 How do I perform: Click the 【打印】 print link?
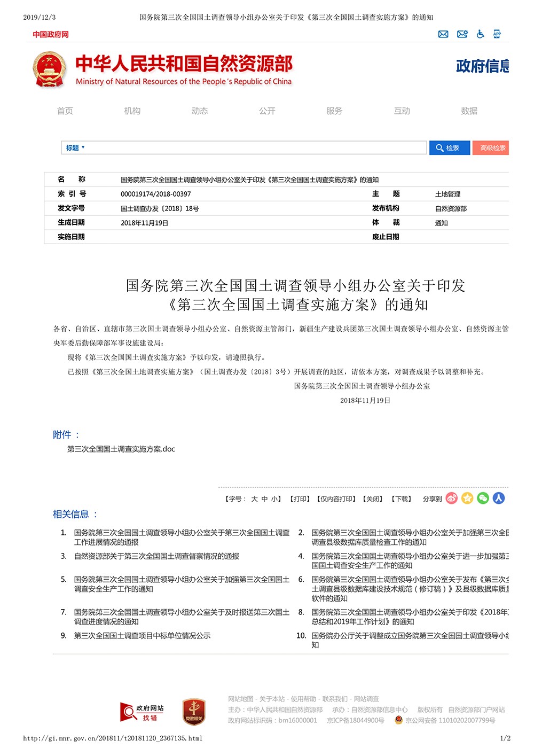[300, 499]
